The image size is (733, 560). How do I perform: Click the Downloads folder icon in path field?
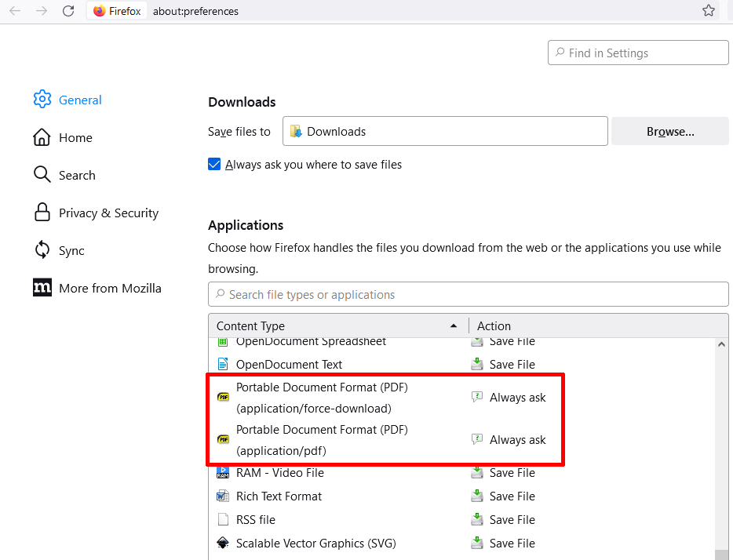(296, 131)
